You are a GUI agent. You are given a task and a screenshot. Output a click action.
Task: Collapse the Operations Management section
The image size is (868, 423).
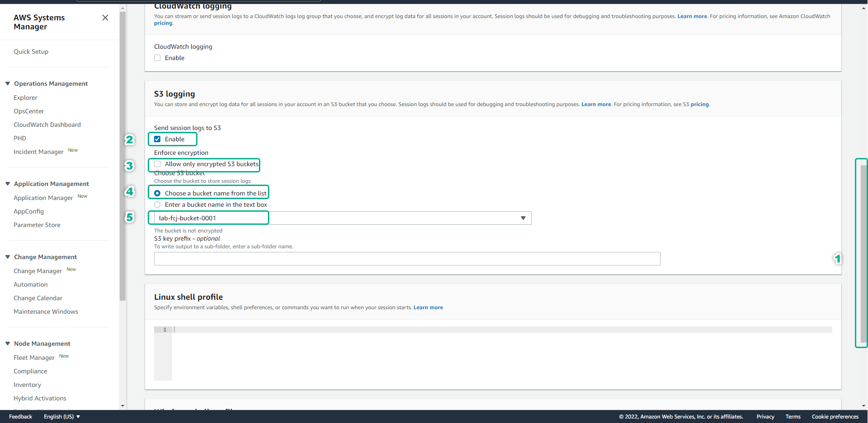[7, 84]
